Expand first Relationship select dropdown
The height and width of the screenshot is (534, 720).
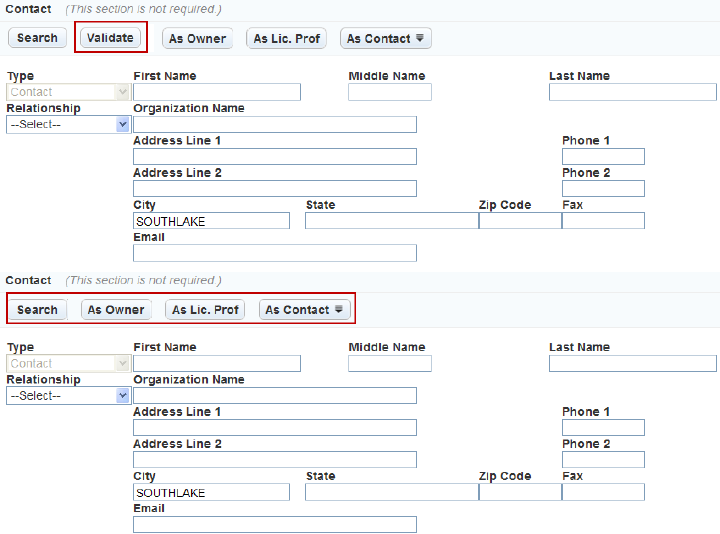click(68, 125)
